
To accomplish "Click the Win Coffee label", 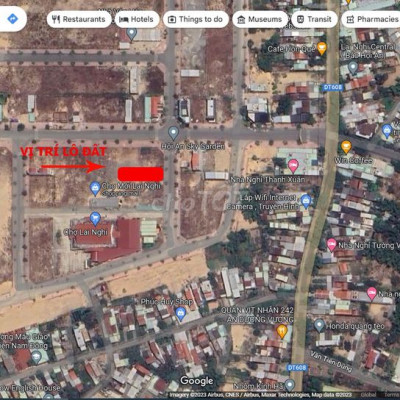I will [353, 160].
